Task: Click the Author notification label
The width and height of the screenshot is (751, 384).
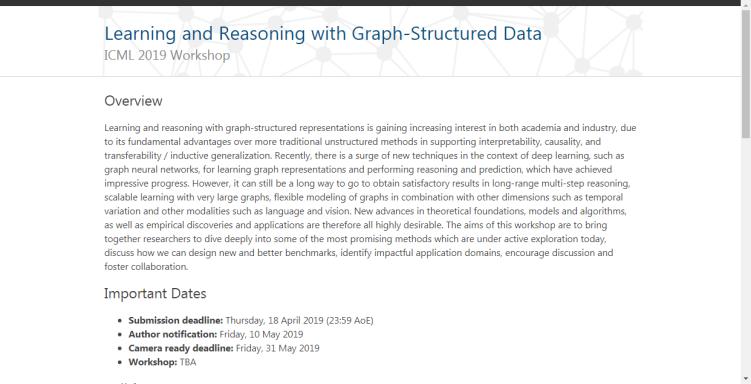Action: (172, 334)
